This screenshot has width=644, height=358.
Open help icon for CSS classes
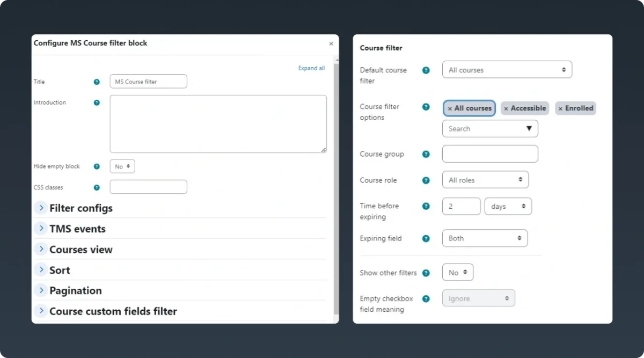(x=97, y=187)
